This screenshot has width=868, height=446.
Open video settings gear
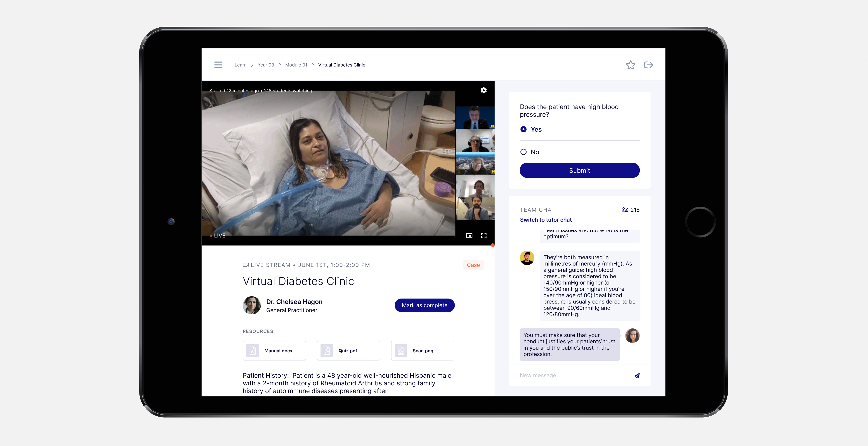[484, 90]
